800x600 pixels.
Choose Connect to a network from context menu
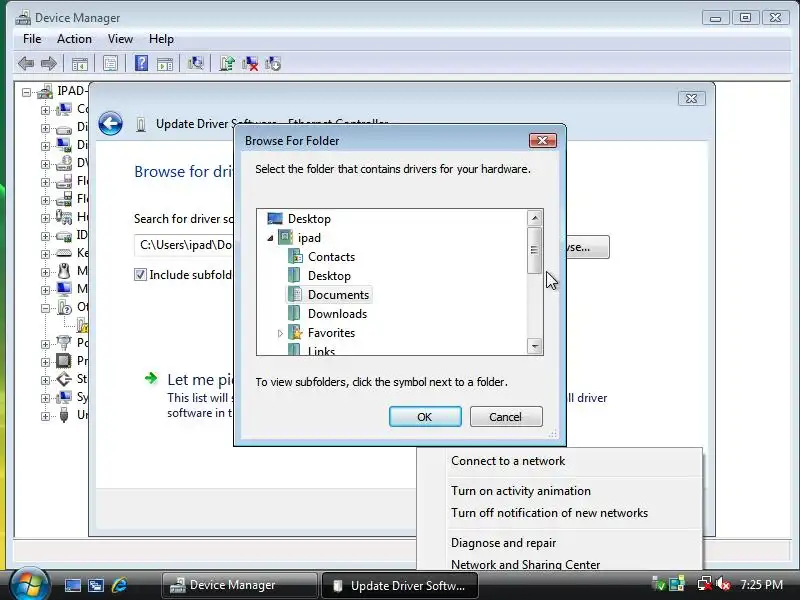pyautogui.click(x=559, y=461)
